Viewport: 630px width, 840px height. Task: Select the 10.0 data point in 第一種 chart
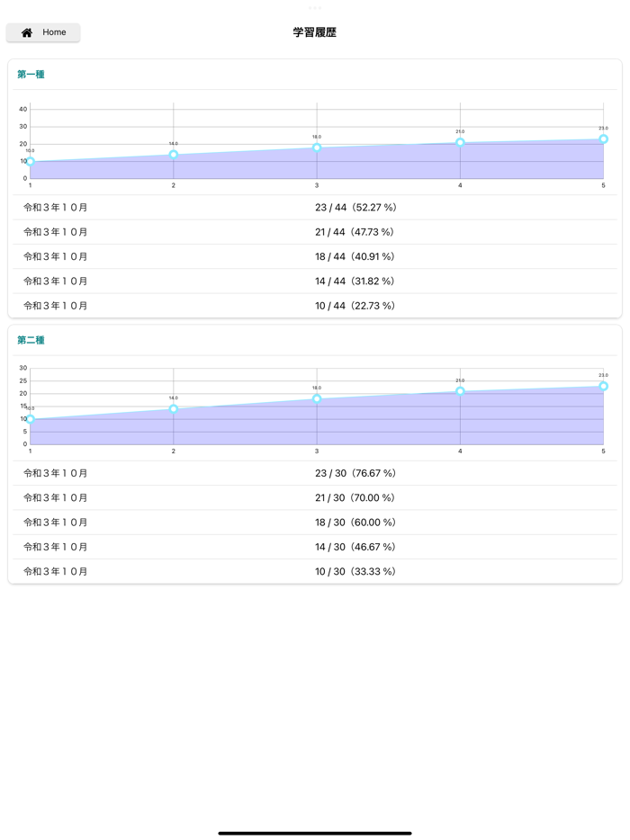pyautogui.click(x=30, y=161)
